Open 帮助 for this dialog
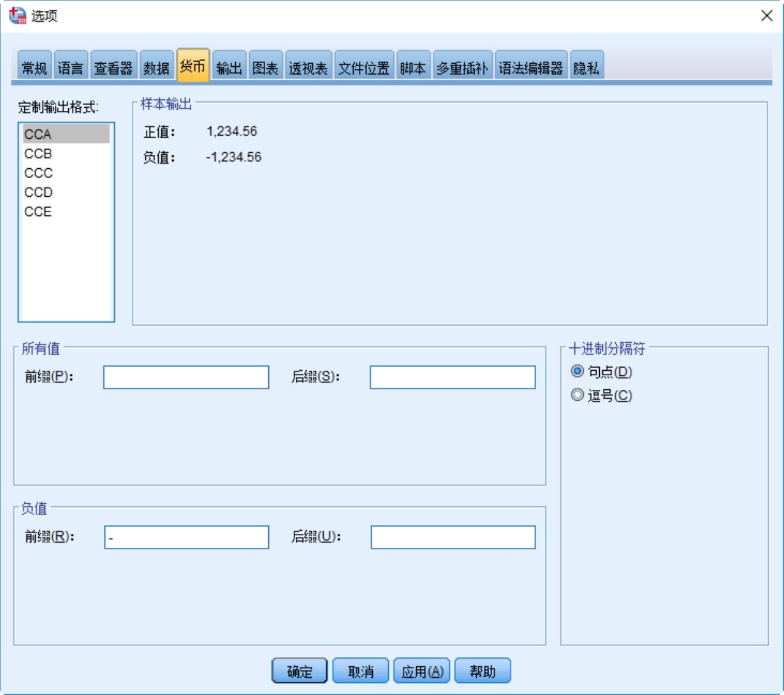Screen dimensions: 784x695 click(483, 671)
